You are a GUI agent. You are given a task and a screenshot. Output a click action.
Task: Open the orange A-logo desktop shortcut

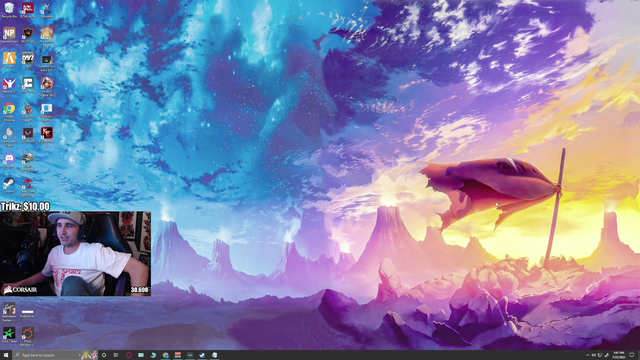click(9, 60)
